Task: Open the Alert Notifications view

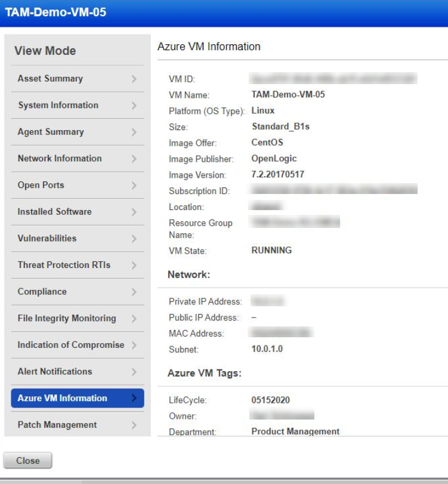Action: pos(78,372)
